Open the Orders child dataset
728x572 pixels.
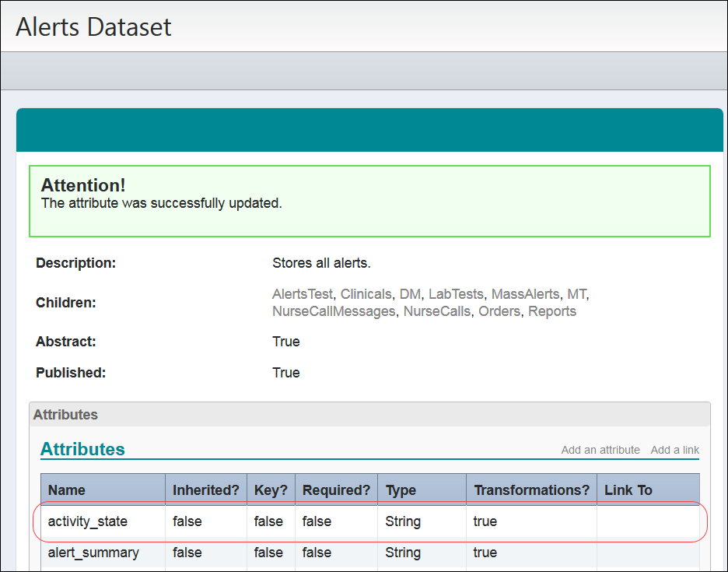point(499,311)
